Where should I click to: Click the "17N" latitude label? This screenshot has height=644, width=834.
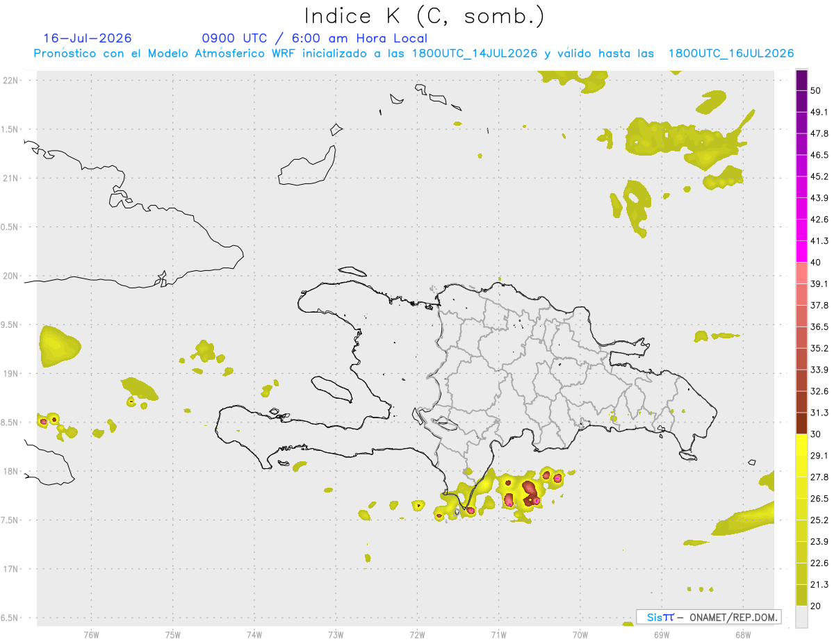pyautogui.click(x=12, y=569)
